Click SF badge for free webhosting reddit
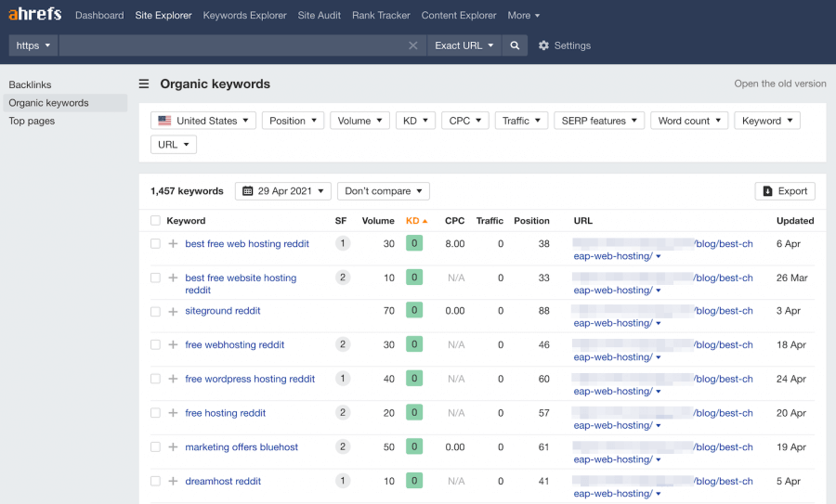The width and height of the screenshot is (836, 504). tap(343, 344)
